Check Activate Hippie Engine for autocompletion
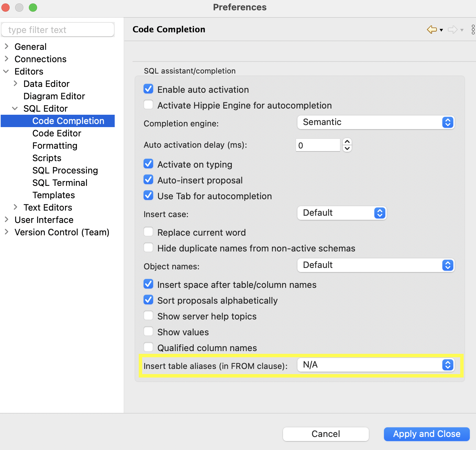Viewport: 476px width, 450px height. tap(148, 105)
